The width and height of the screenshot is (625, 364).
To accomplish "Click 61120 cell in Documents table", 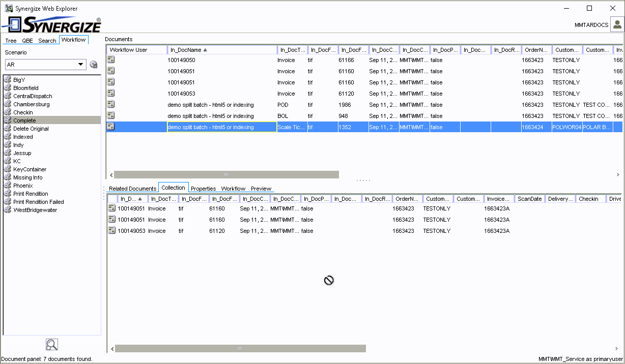I will coord(353,94).
